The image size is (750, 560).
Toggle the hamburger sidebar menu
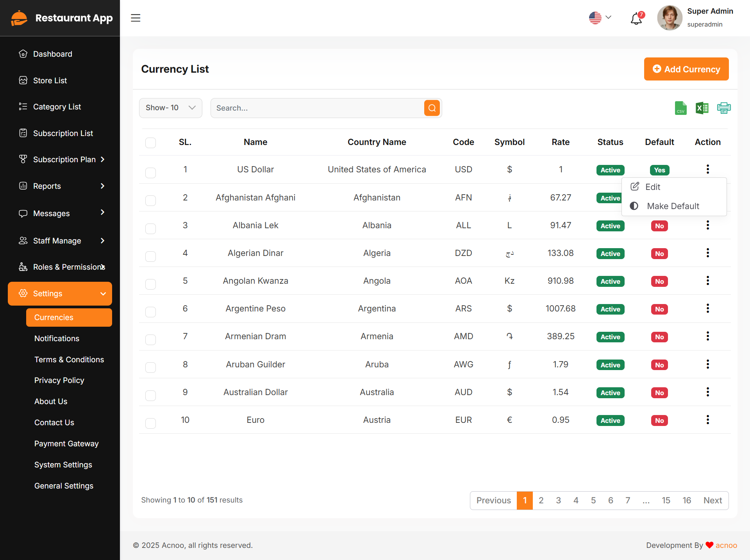136,18
